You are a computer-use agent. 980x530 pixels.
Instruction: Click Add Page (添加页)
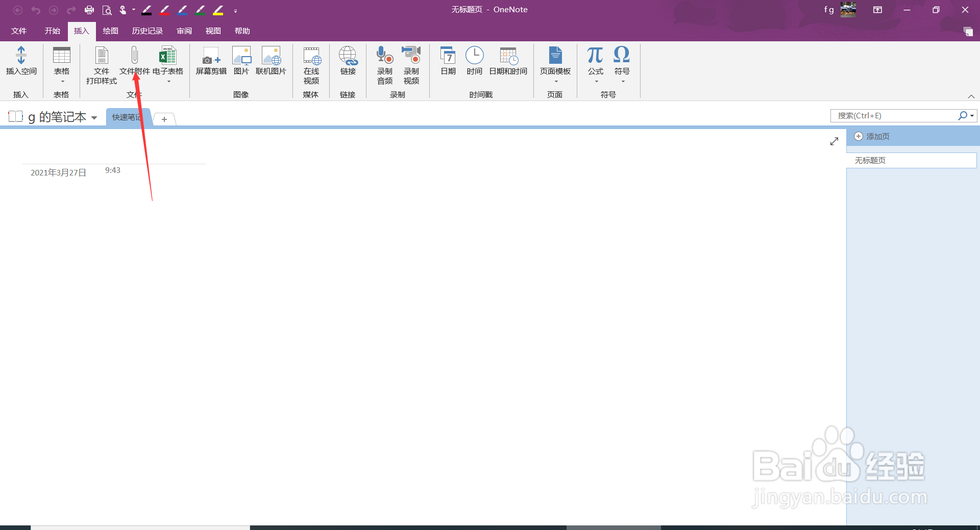872,137
